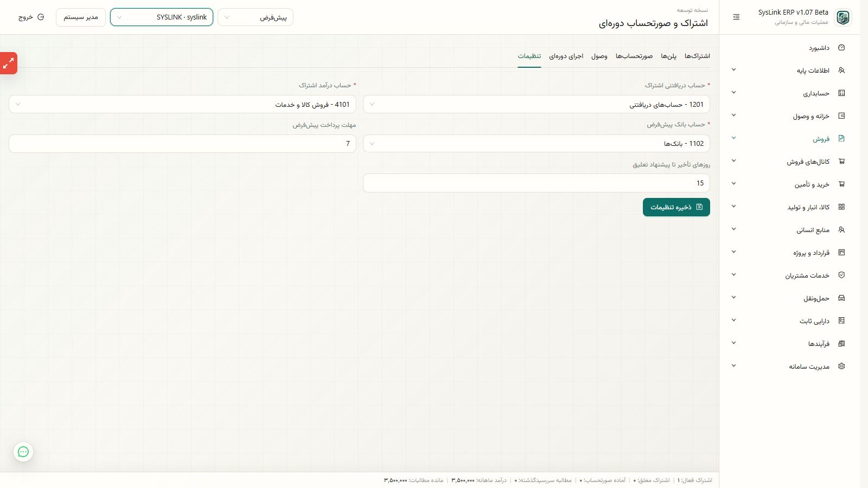
Task: Click the حمل‌ونقل vehicle icon
Action: pyautogui.click(x=841, y=298)
